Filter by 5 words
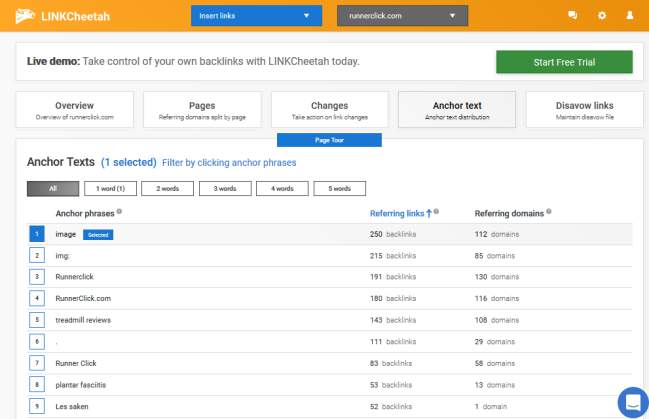649x419 pixels. (339, 188)
